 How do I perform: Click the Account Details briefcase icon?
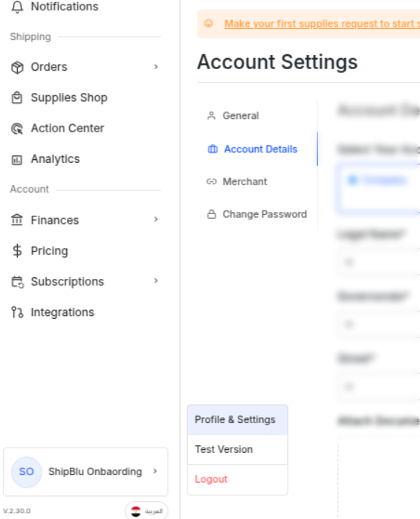tap(213, 149)
